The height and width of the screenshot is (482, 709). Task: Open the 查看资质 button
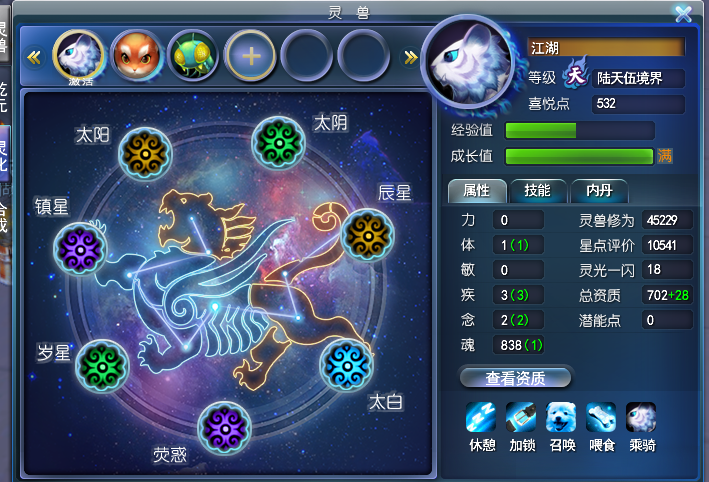[515, 378]
